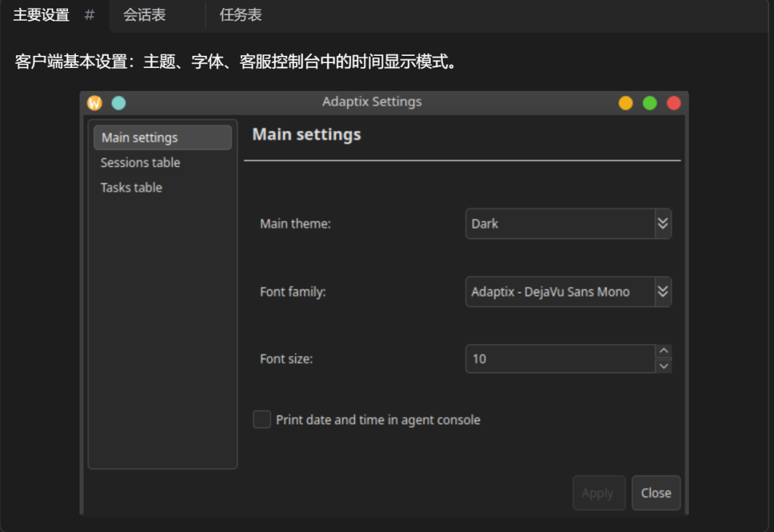This screenshot has width=774, height=532.
Task: Click the # anchor link beside 主要设置
Action: click(90, 15)
